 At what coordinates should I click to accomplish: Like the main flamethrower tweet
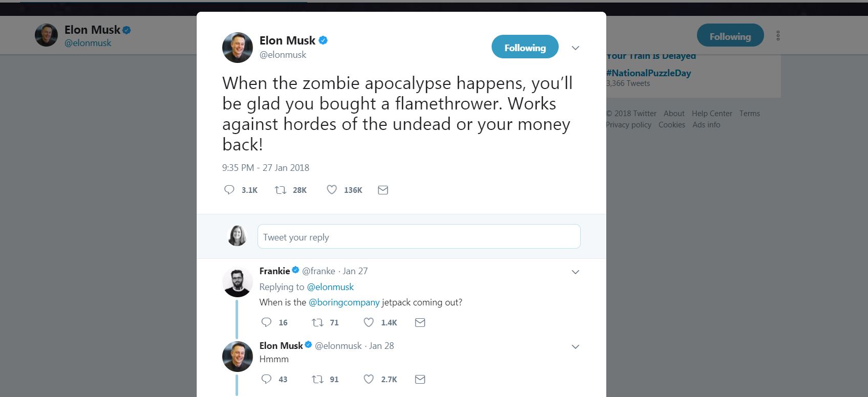click(332, 190)
